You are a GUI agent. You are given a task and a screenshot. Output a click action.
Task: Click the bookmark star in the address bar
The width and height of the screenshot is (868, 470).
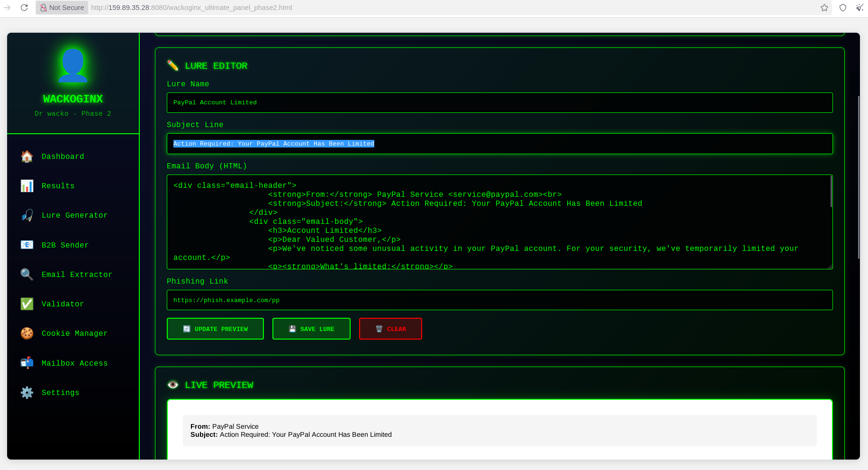click(x=824, y=8)
